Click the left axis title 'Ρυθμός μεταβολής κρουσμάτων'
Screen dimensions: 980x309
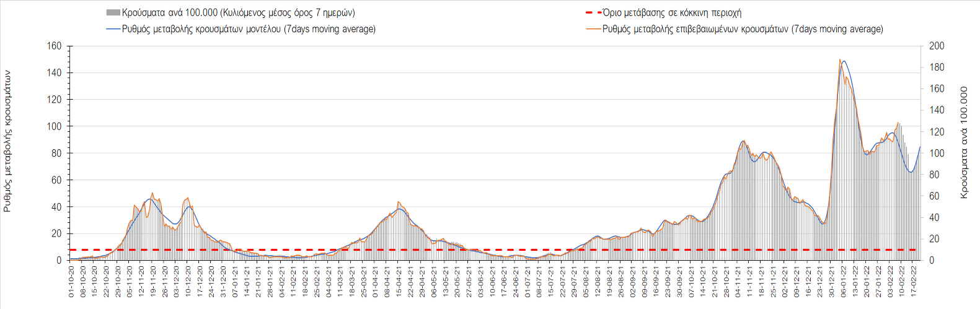click(x=7, y=141)
